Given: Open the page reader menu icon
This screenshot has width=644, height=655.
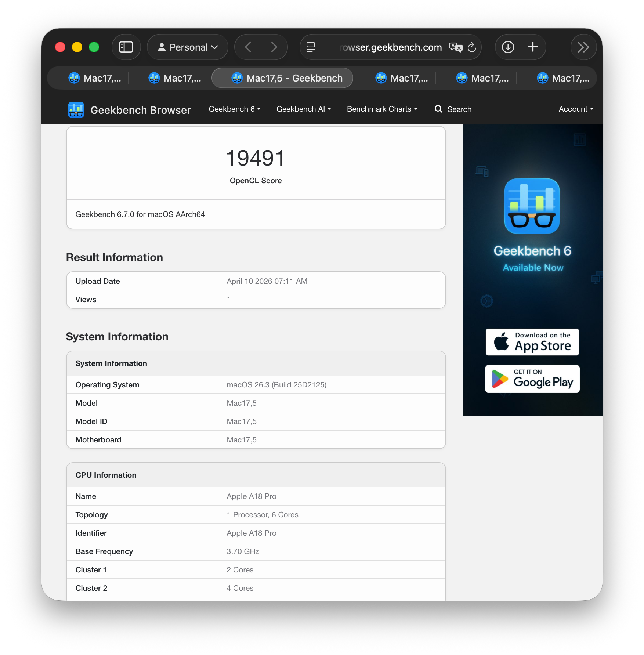Looking at the screenshot, I should [x=311, y=47].
